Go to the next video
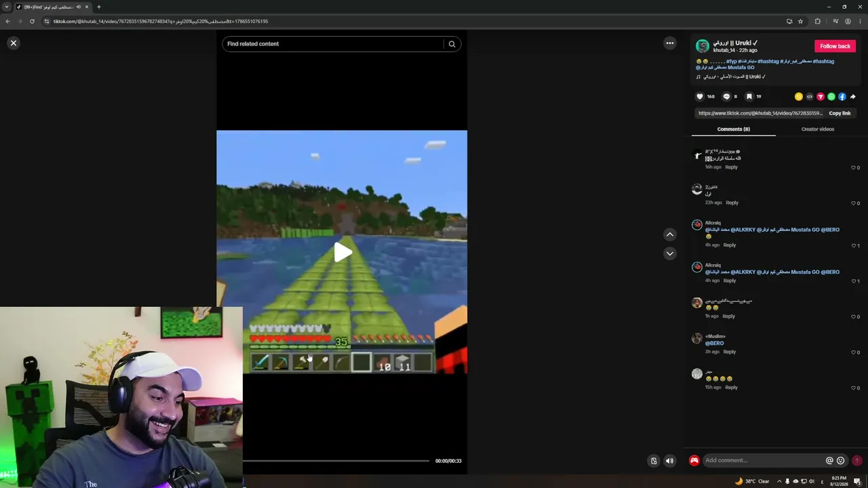 (x=670, y=253)
